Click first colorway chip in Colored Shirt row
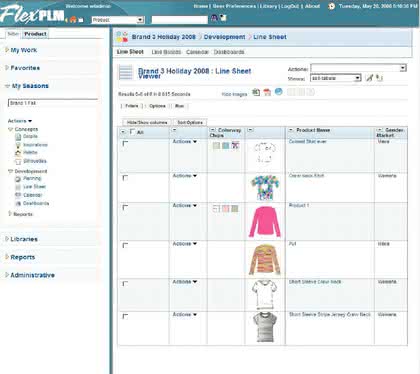420x374 pixels. (216, 146)
